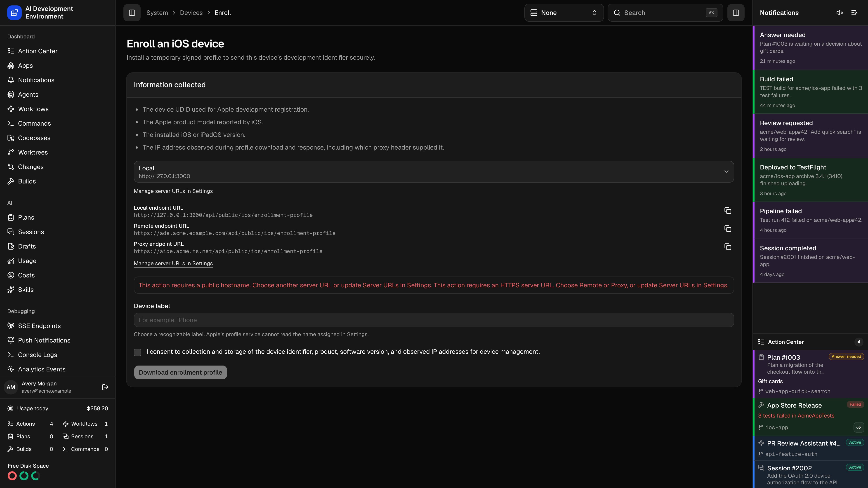Screen dimensions: 868x488
Task: Click the AI Development Environment logo
Action: pyautogui.click(x=14, y=13)
